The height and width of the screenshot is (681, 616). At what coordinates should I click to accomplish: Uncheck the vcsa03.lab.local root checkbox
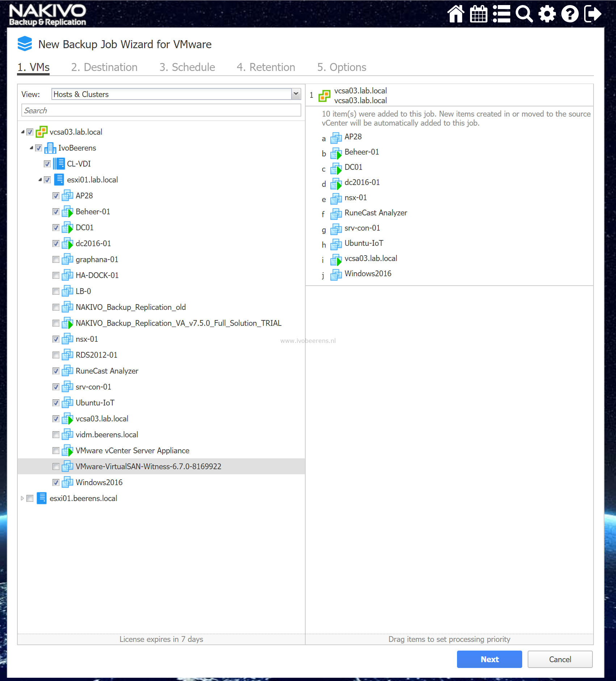[30, 132]
